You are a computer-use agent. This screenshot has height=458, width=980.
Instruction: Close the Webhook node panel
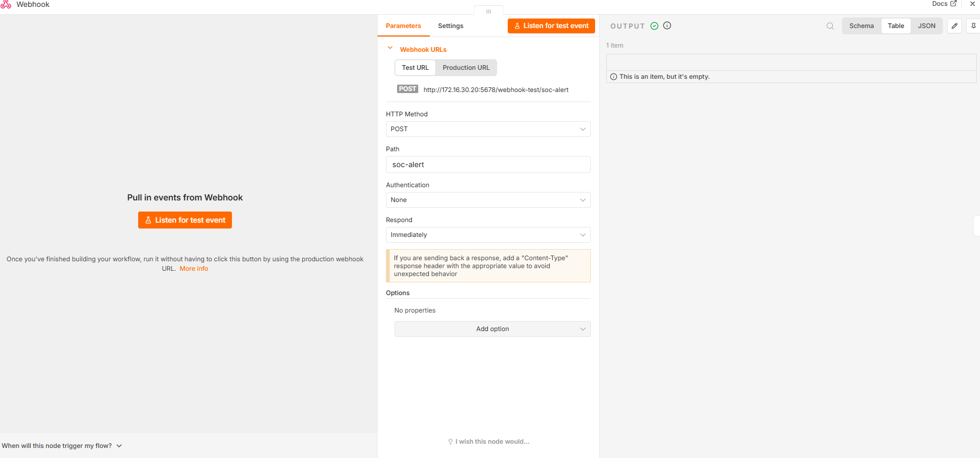pos(973,4)
